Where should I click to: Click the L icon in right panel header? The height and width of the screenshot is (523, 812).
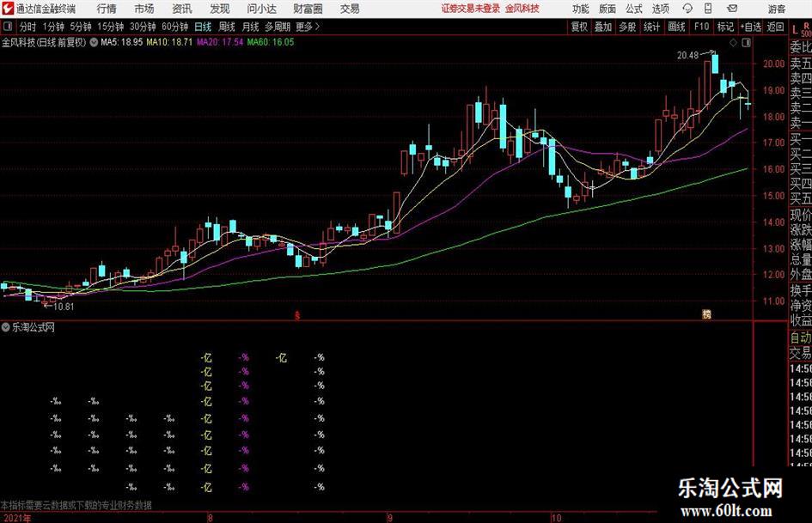coord(795,29)
